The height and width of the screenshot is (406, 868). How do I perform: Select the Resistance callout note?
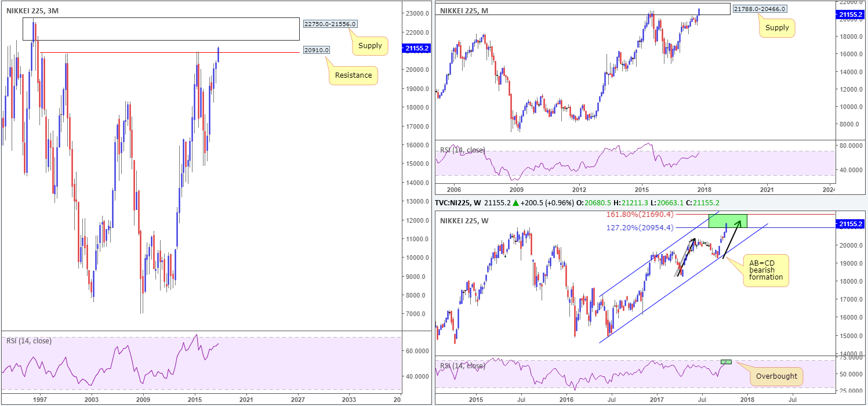353,75
